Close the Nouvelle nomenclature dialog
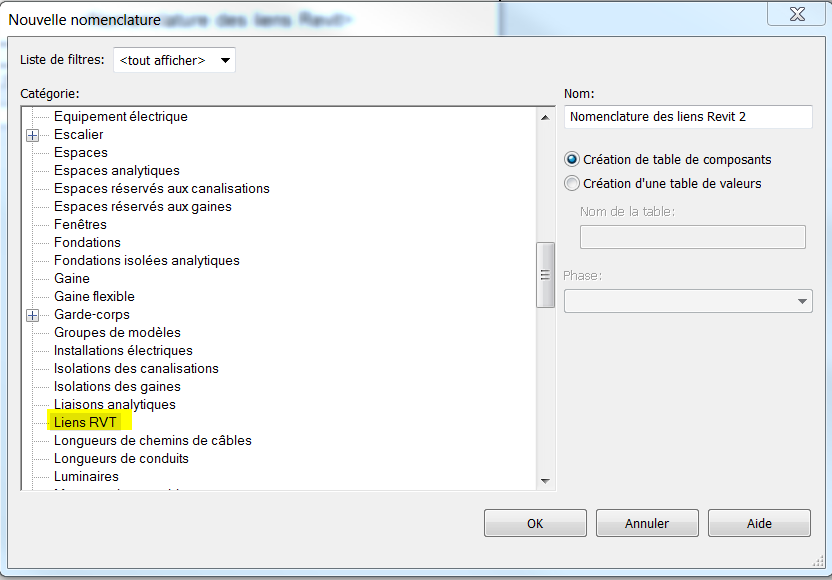This screenshot has width=832, height=580. click(797, 15)
